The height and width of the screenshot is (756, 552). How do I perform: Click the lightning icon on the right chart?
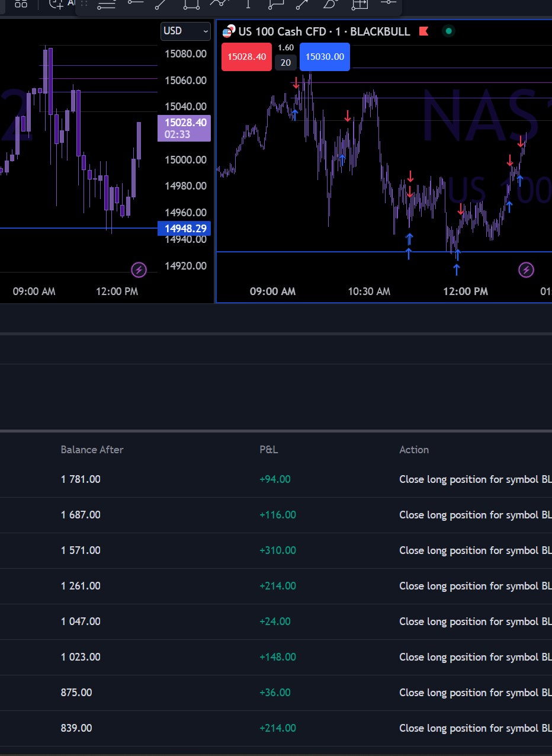(526, 271)
